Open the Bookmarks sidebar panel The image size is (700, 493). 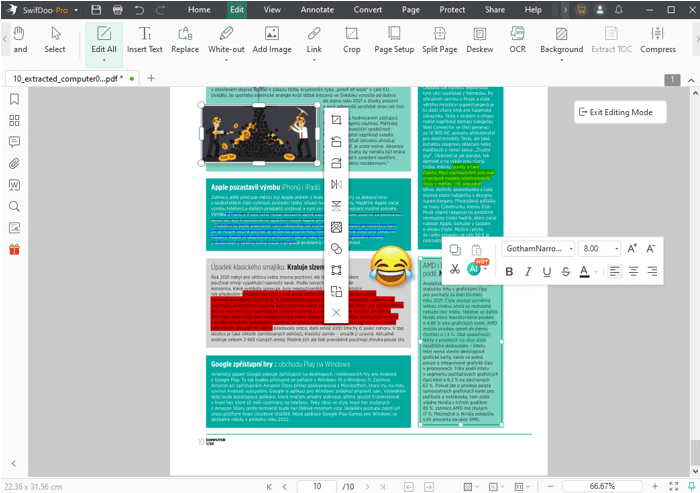coord(14,99)
